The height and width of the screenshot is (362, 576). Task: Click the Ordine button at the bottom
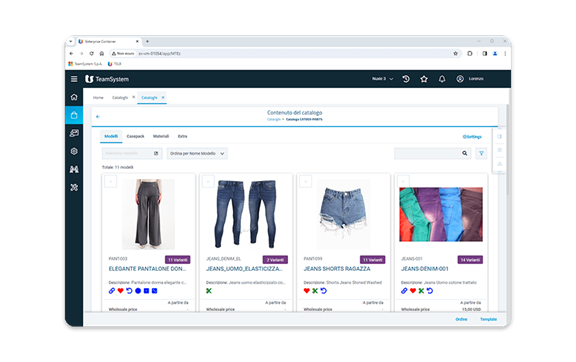point(461,319)
